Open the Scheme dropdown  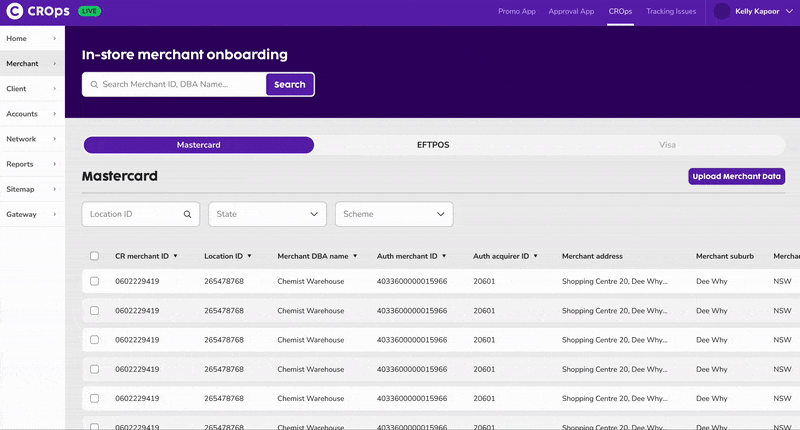coord(394,214)
